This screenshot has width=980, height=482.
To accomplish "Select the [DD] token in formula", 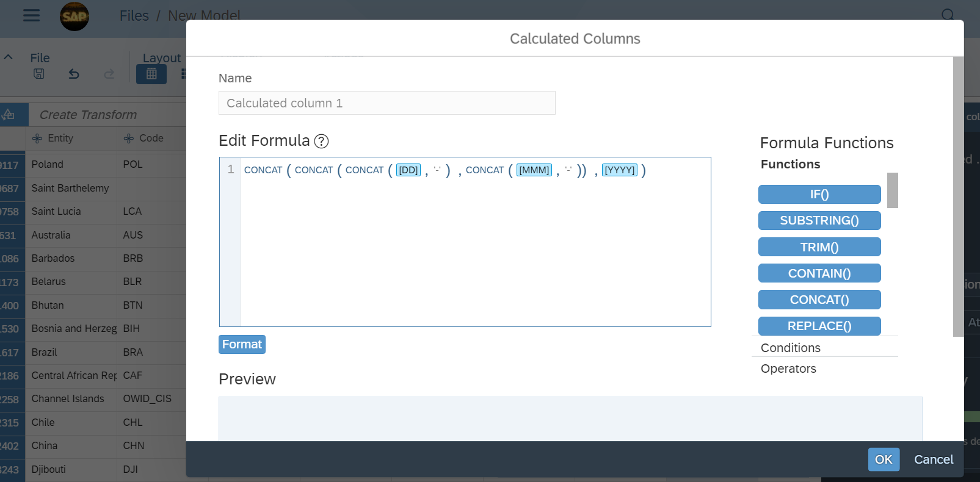I will pos(408,170).
